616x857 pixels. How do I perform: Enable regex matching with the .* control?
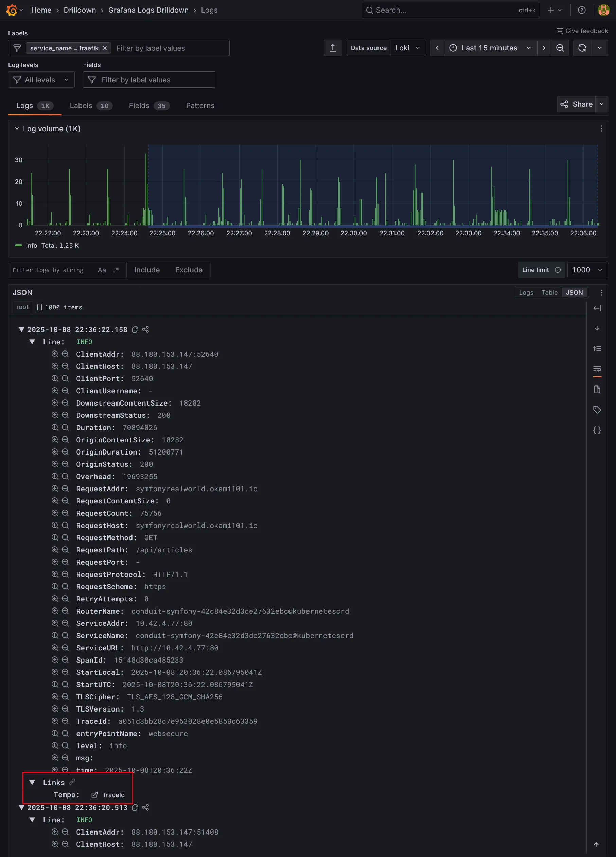[x=116, y=270]
